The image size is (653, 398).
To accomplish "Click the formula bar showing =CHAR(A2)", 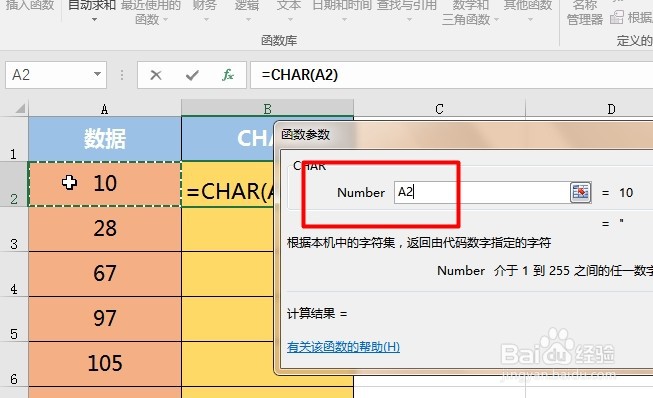I will (451, 75).
